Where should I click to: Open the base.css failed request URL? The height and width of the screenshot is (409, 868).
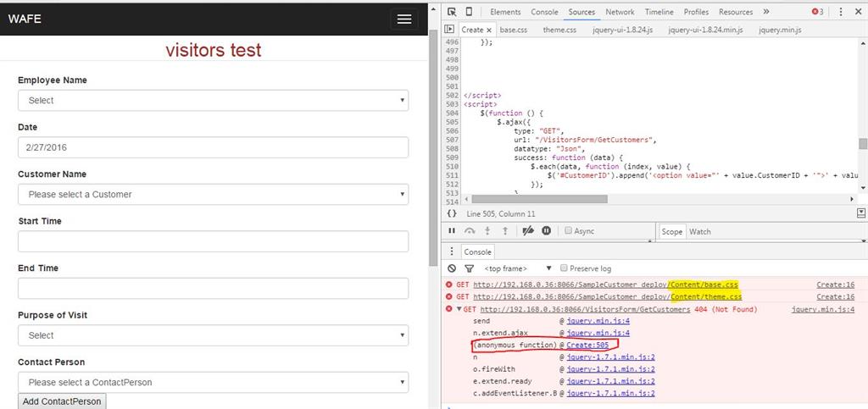click(605, 285)
